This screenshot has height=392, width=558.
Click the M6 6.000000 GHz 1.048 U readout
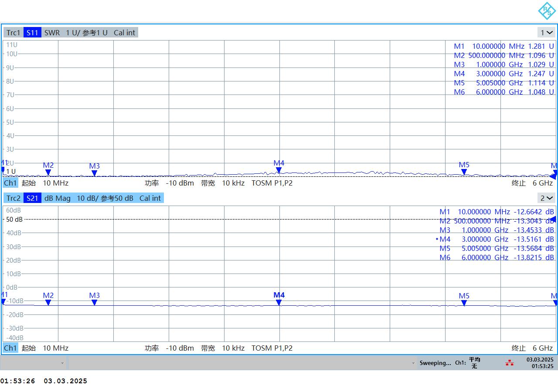click(504, 92)
